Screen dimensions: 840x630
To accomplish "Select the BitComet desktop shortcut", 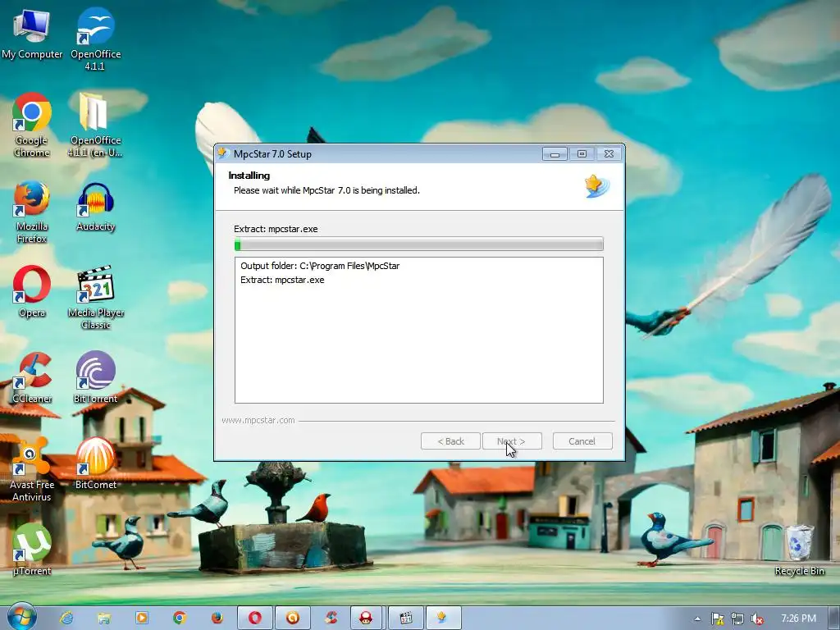I will click(x=95, y=464).
